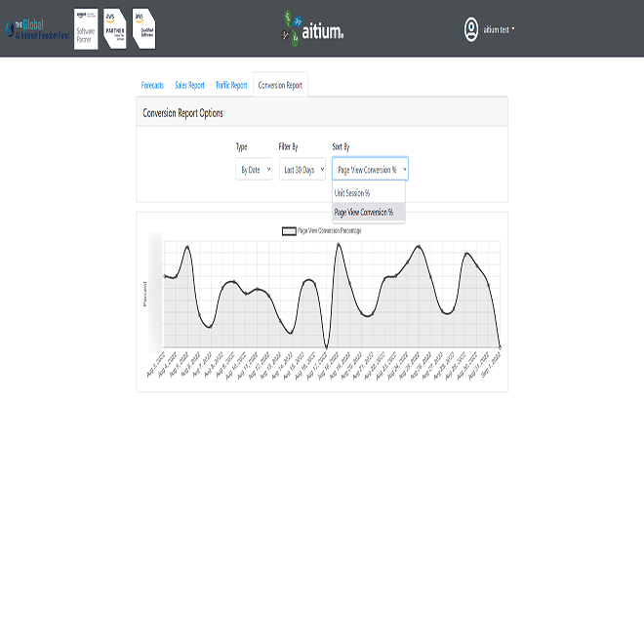This screenshot has width=644, height=644.
Task: Go to the Traffic Report tab
Action: click(231, 85)
